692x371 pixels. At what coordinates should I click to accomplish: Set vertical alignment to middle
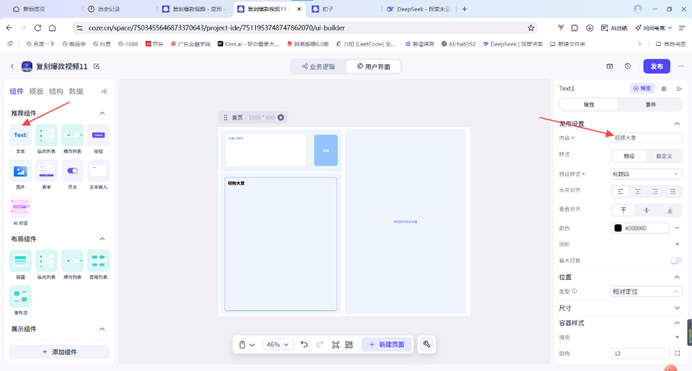647,210
